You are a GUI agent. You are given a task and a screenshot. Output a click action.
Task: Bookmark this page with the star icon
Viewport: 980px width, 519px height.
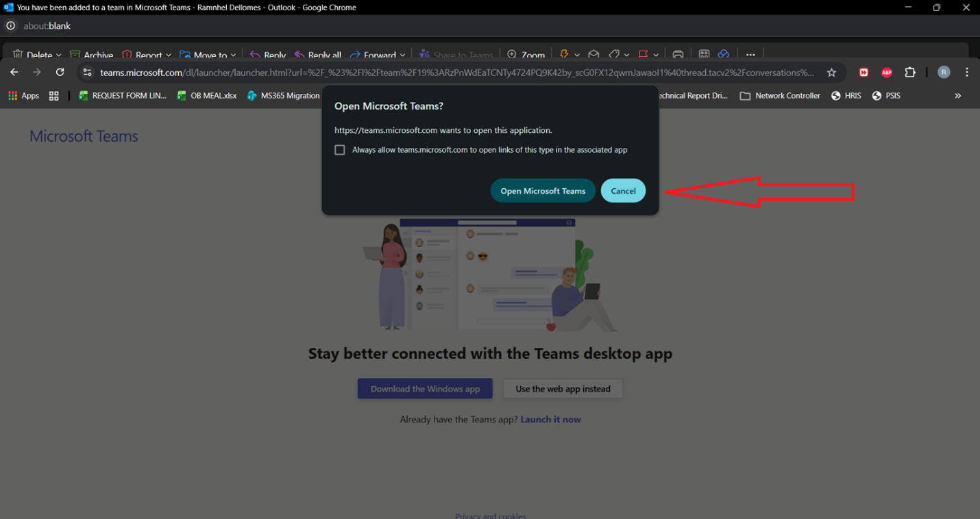click(831, 73)
